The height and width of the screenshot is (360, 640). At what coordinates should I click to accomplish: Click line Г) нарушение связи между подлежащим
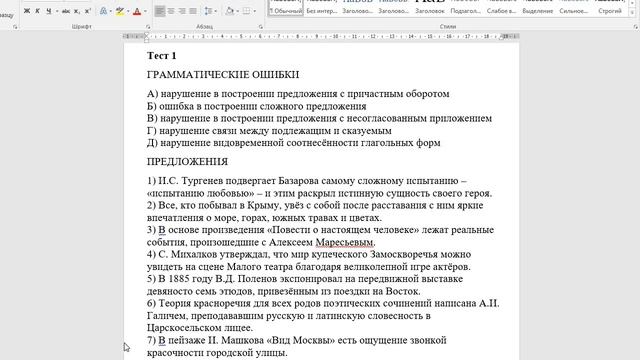269,131
